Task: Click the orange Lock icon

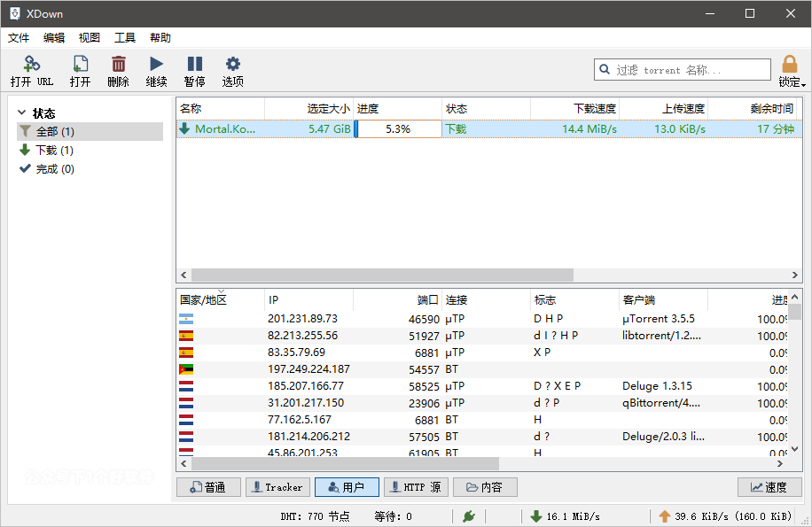Action: [x=789, y=64]
